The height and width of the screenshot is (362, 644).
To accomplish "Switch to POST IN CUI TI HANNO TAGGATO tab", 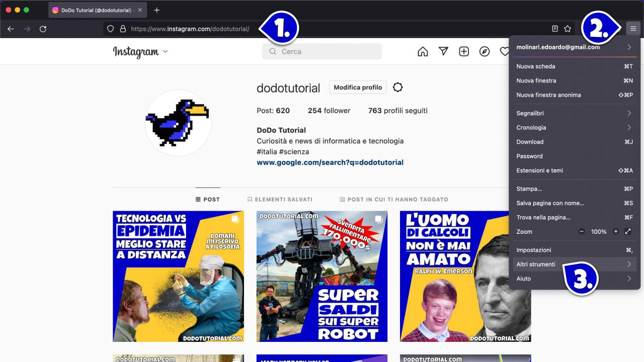I will [394, 199].
